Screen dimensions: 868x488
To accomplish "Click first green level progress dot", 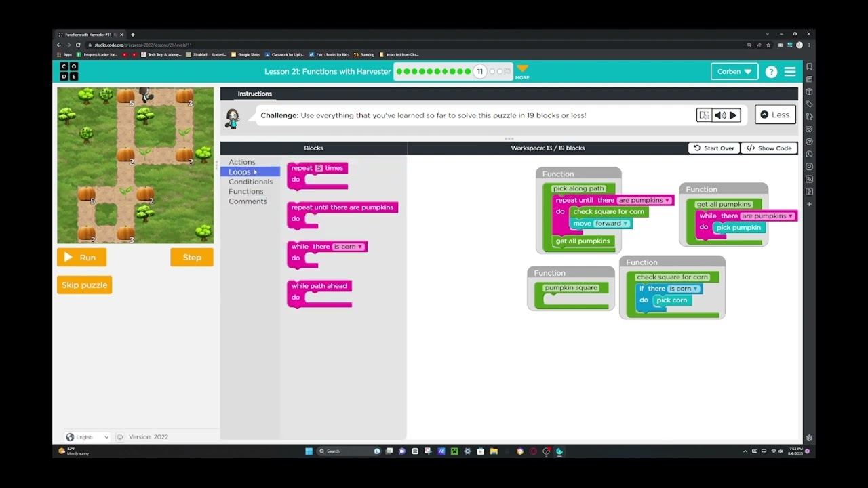I will click(x=399, y=72).
